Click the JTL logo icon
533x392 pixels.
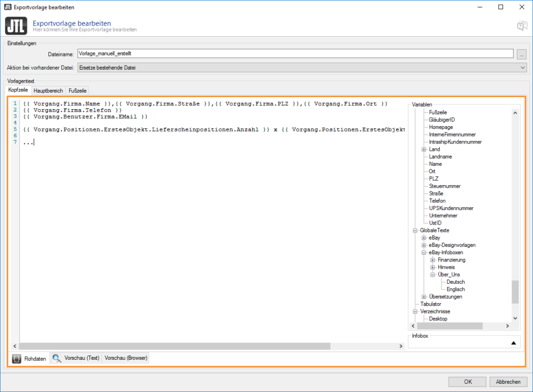click(16, 26)
